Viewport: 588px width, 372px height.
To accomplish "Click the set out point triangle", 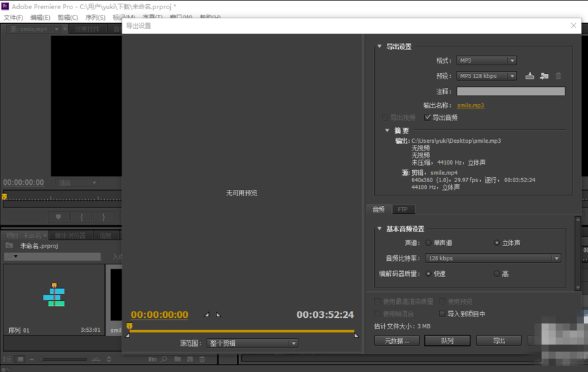I will click(218, 315).
